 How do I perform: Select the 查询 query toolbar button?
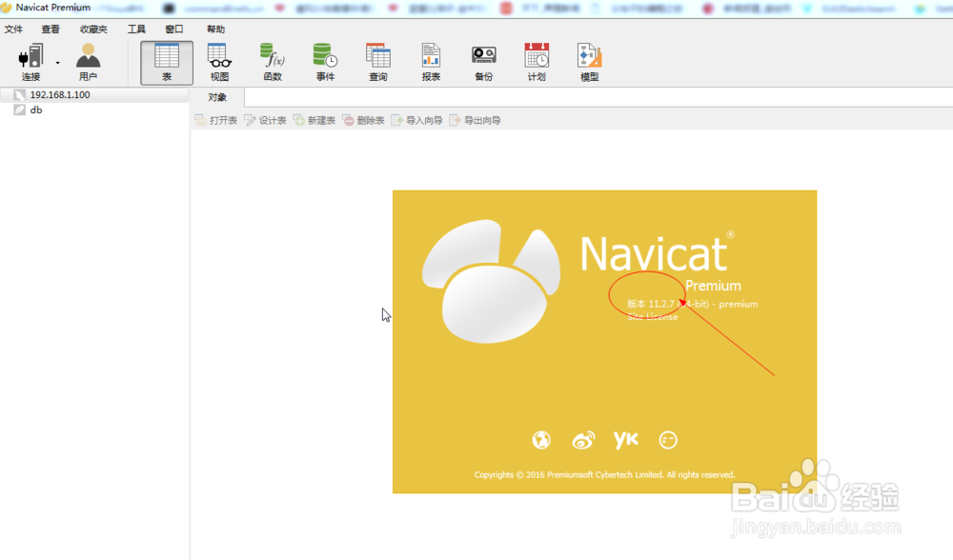[x=378, y=62]
